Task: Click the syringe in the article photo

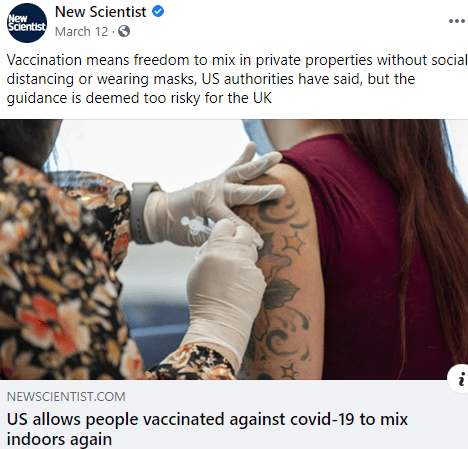Action: 197,226
